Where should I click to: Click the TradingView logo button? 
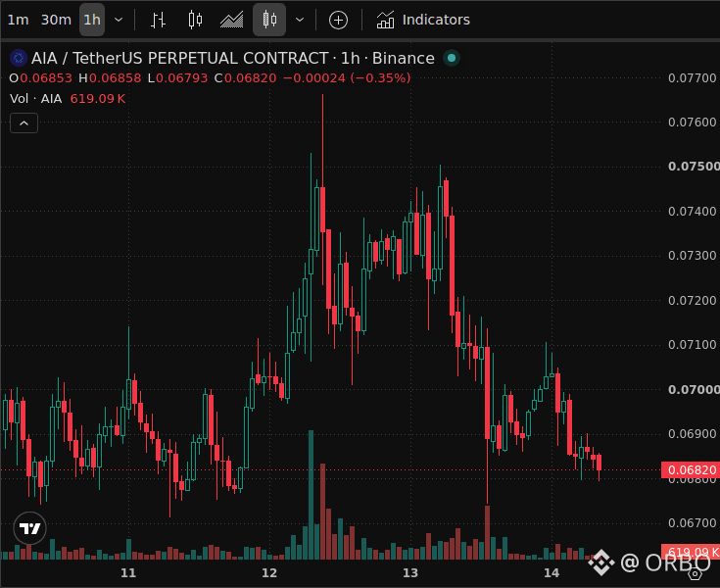click(29, 528)
